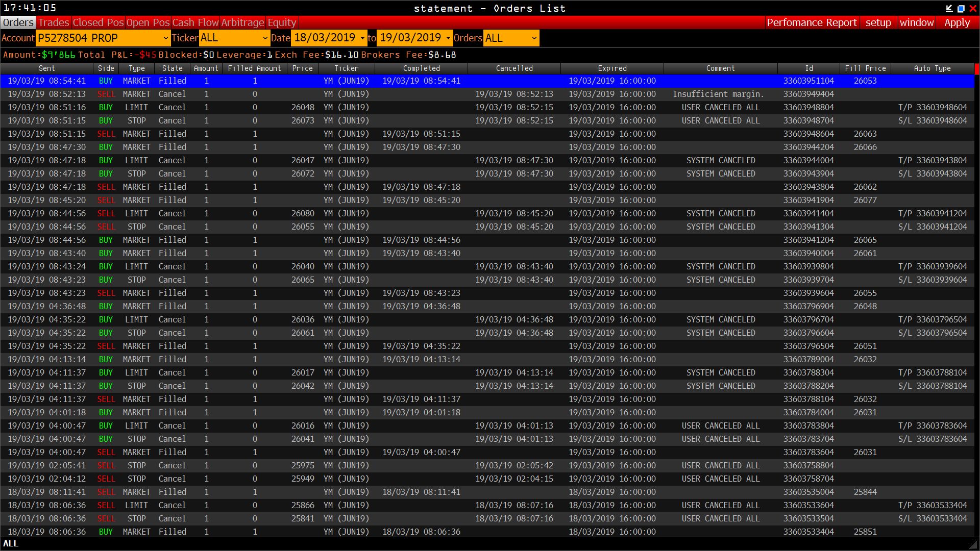Sort by the Side column header
980x551 pixels.
coord(106,68)
